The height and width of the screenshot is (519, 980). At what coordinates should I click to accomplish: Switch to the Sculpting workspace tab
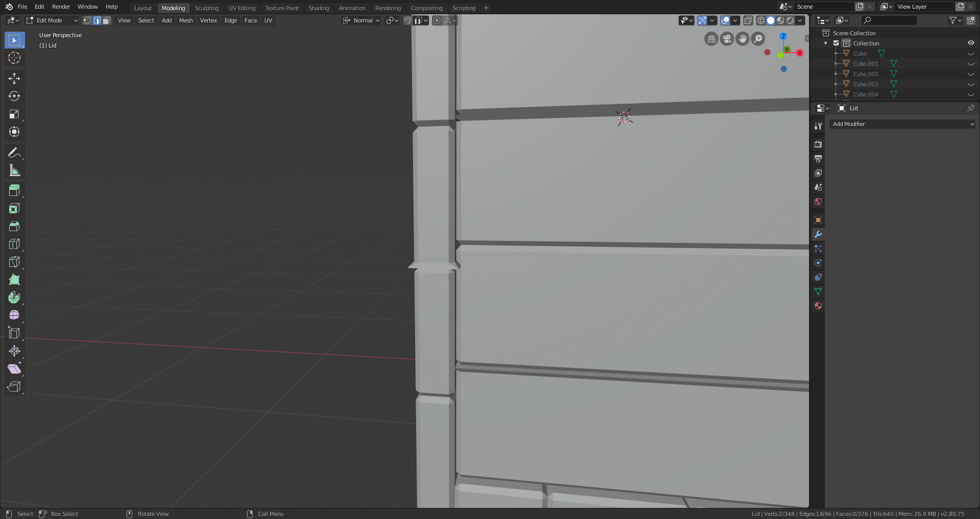pos(207,8)
